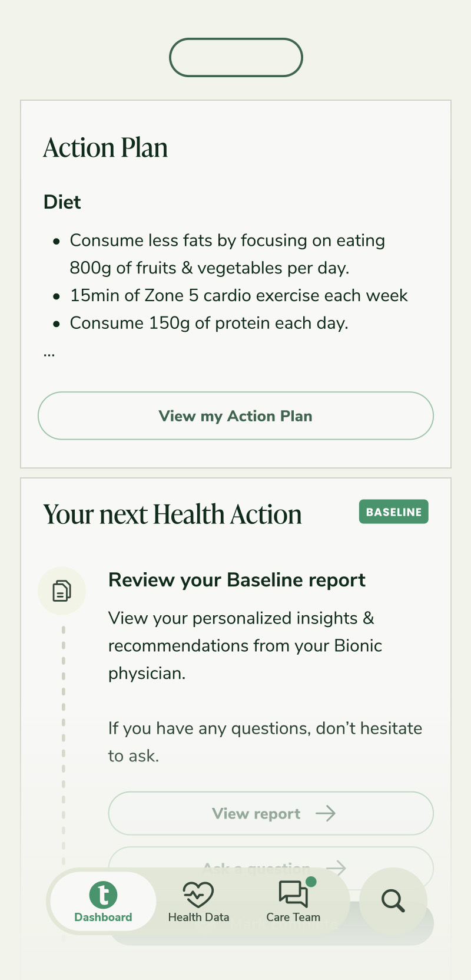Click the BASELINE badge
Image resolution: width=471 pixels, height=980 pixels.
point(393,512)
